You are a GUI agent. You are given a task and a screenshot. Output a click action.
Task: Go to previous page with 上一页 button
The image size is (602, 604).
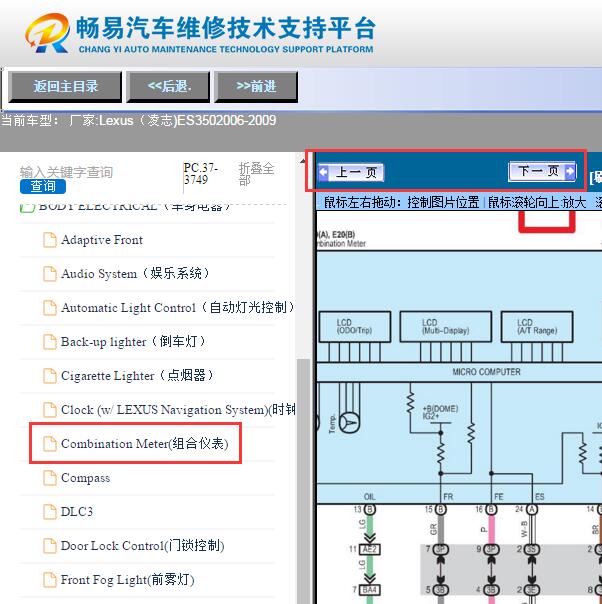pos(351,172)
